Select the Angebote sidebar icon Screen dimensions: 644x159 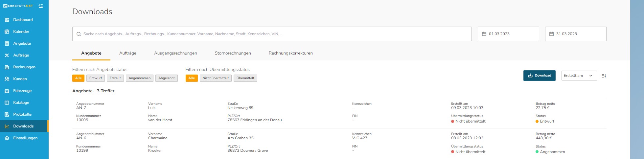(7, 43)
